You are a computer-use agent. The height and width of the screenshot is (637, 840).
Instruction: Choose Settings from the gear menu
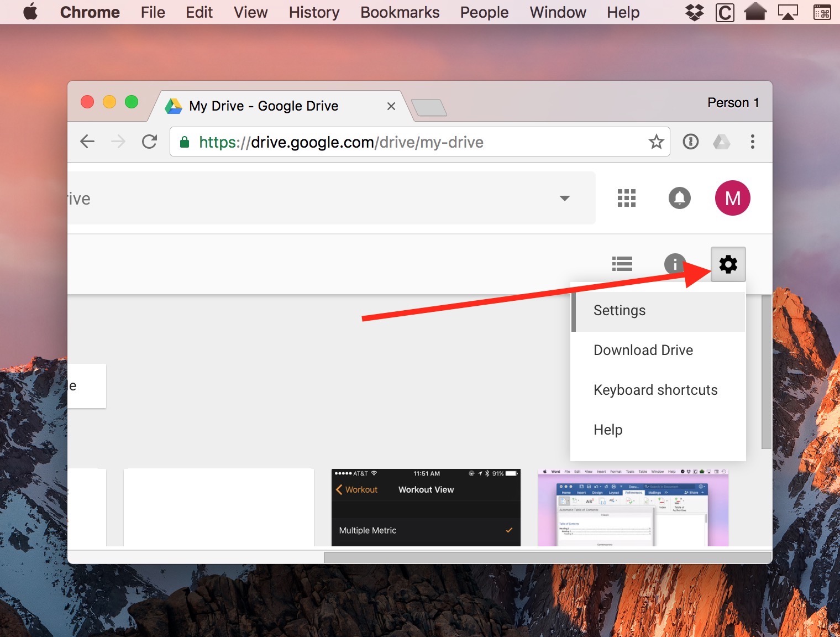point(658,311)
